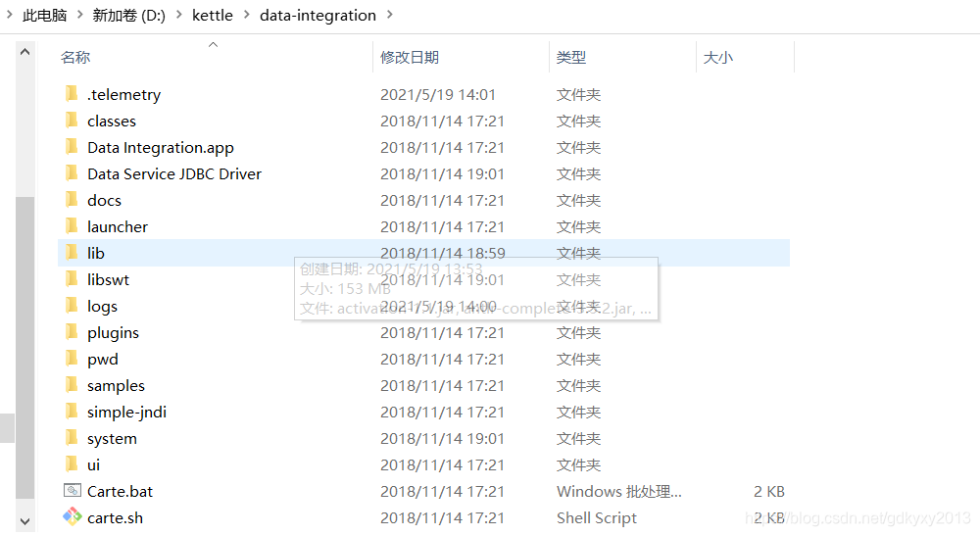
Task: Click the scroll up arrow of navigation pane
Action: point(25,52)
